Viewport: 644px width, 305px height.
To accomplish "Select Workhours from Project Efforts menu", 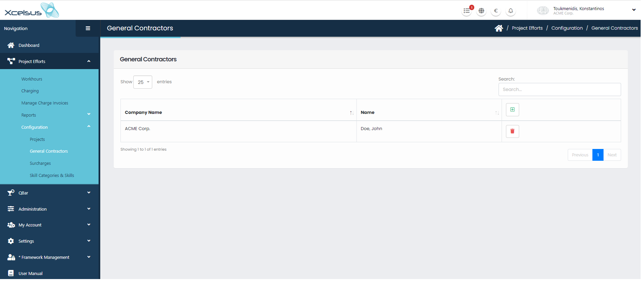I will pyautogui.click(x=32, y=79).
